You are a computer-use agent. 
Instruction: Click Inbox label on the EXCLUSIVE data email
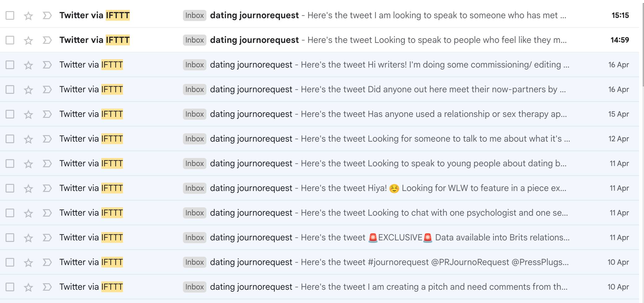(194, 238)
